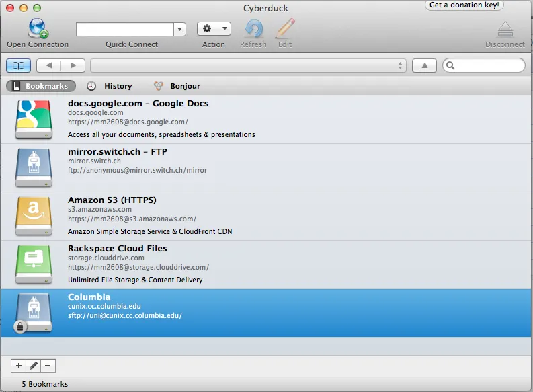Zoom Cyberduck with green button

coord(37,8)
